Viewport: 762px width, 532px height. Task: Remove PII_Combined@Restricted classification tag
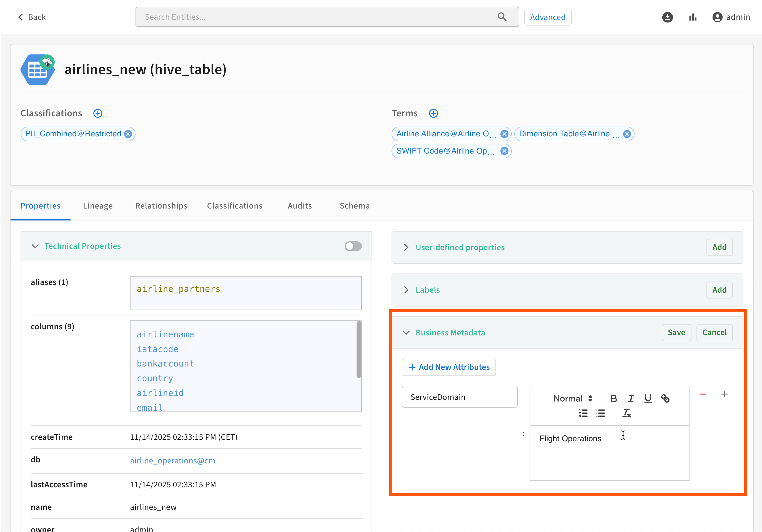[128, 134]
